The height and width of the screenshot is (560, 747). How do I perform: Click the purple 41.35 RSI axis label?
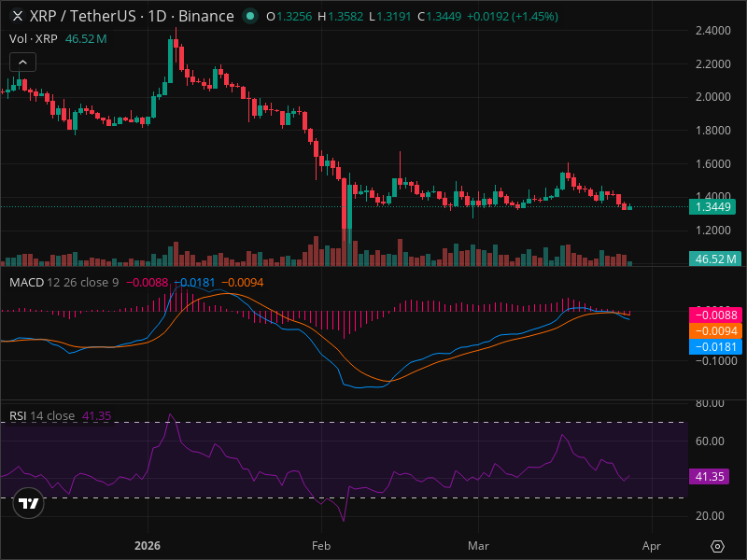[x=709, y=477]
